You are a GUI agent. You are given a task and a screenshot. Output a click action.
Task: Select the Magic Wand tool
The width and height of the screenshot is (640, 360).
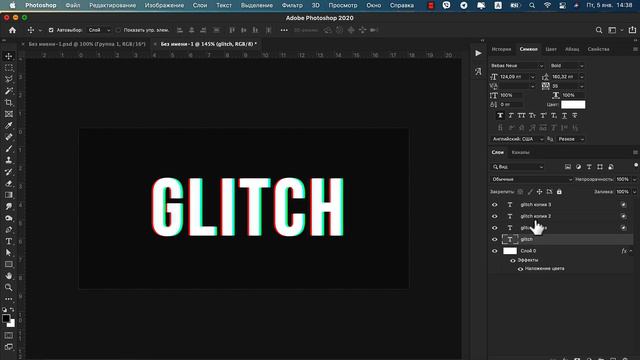click(9, 91)
